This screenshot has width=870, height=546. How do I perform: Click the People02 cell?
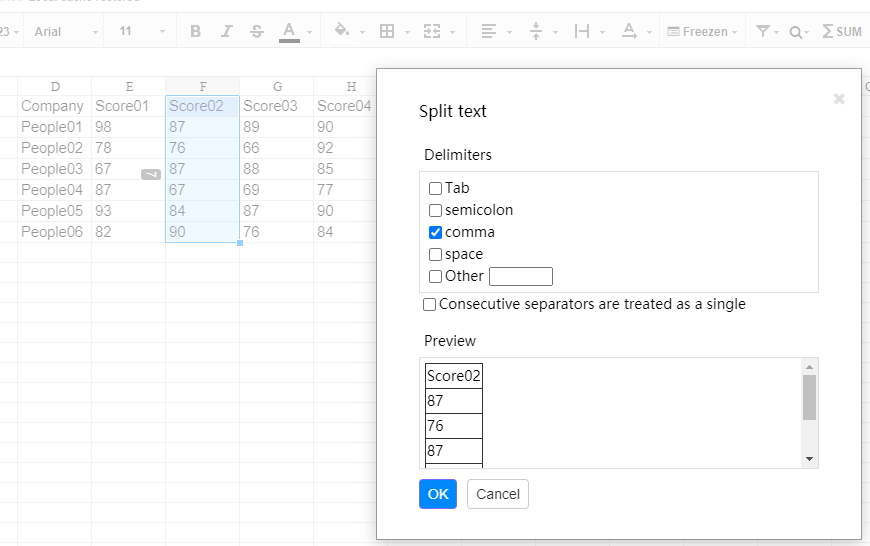[x=54, y=148]
